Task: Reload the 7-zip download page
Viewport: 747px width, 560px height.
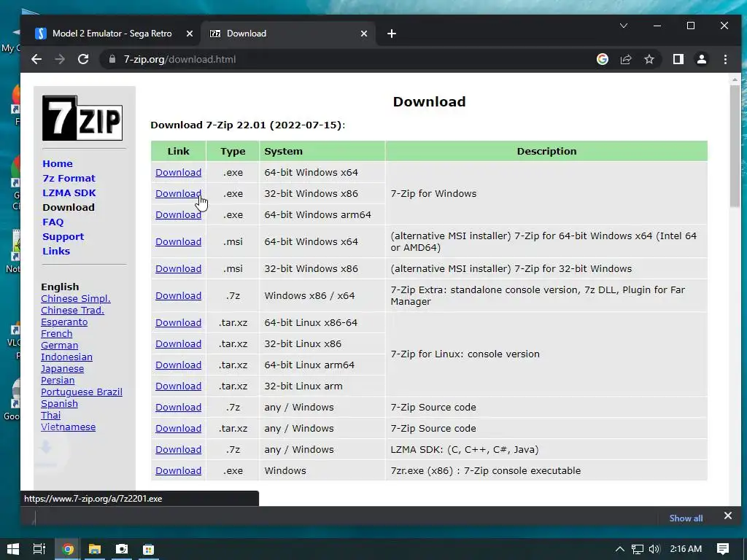Action: (x=83, y=59)
